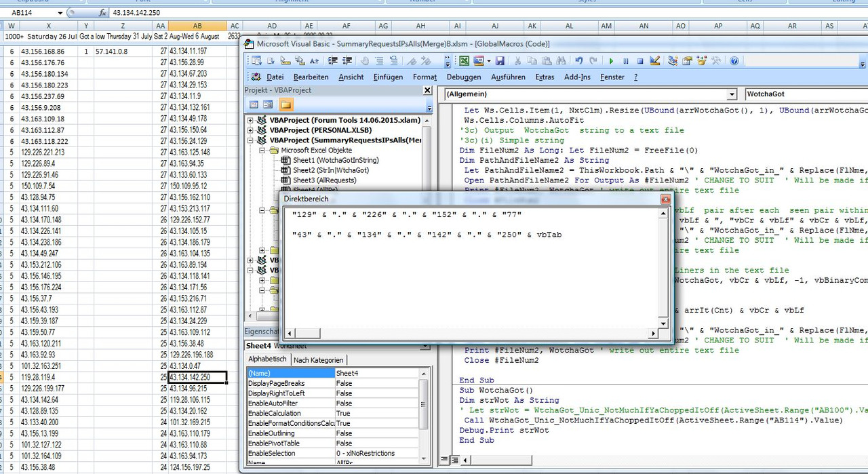Switch to Alphabetisch properties tab

[x=267, y=359]
